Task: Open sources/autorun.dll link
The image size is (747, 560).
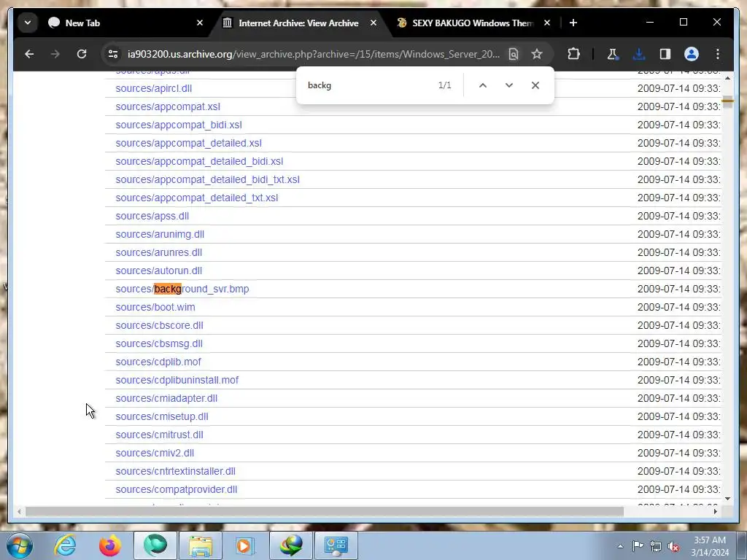Action: click(x=158, y=271)
